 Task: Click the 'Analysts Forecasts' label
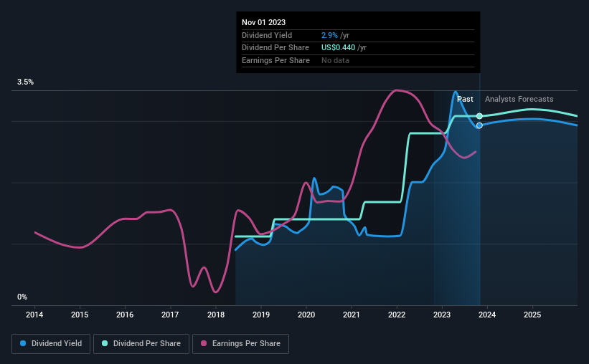519,99
